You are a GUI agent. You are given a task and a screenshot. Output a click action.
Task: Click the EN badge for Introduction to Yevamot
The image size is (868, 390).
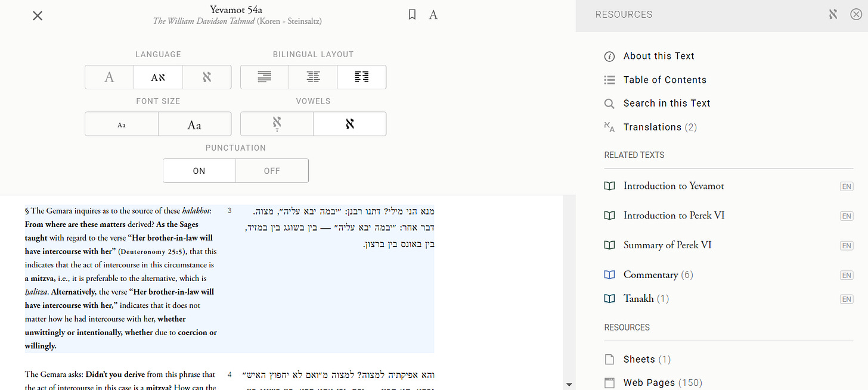(847, 186)
